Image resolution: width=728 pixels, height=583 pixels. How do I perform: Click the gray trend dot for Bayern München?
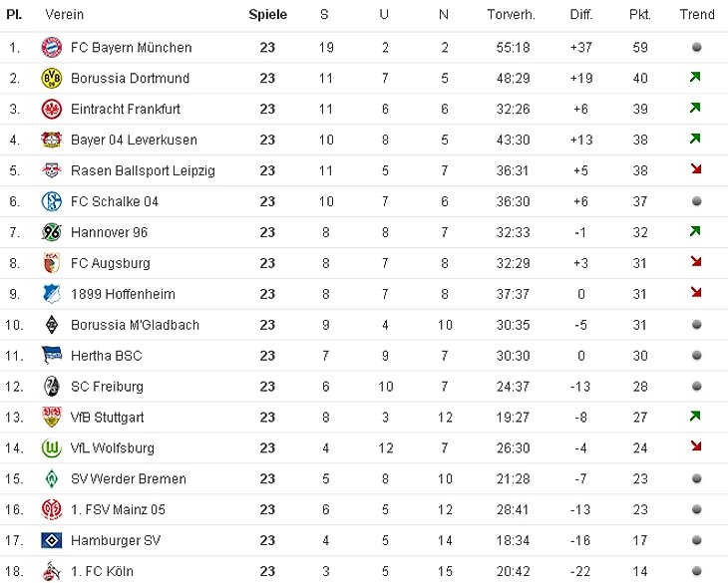(x=696, y=47)
